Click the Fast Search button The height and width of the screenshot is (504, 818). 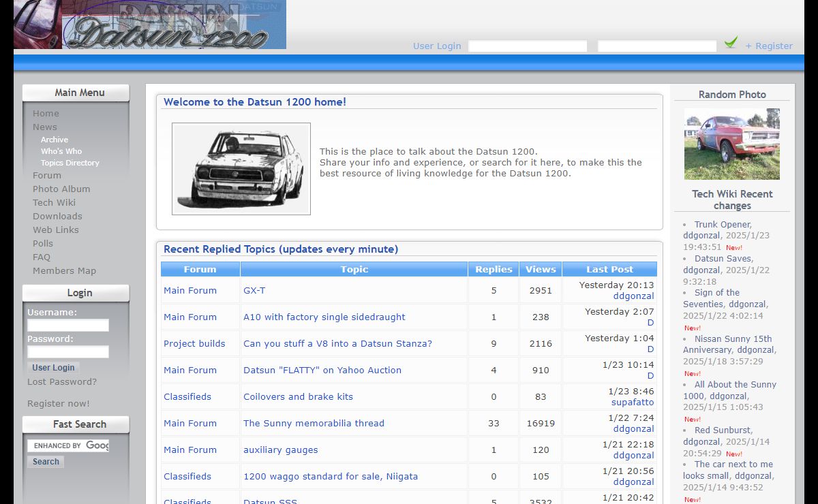pos(46,462)
